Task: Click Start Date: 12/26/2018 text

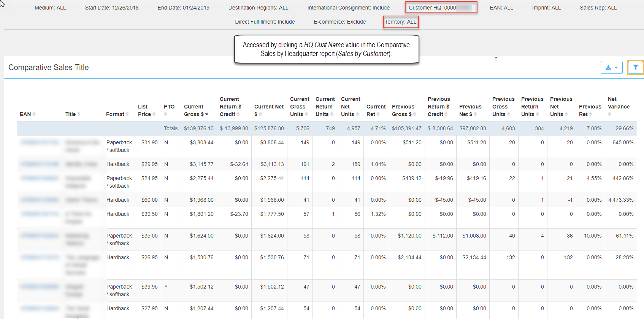Action: point(112,8)
